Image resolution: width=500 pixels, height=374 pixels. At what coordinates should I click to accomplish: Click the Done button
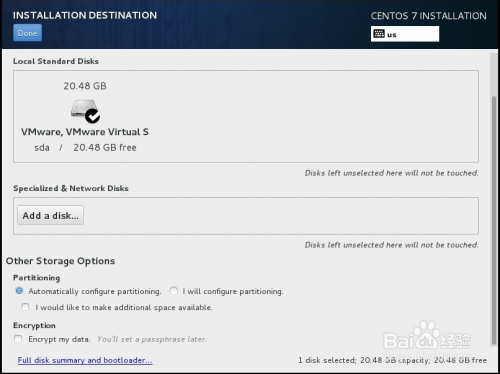click(x=27, y=33)
